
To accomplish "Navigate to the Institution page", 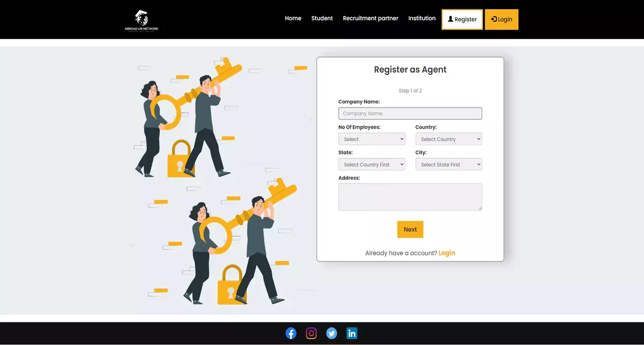I will [x=422, y=18].
